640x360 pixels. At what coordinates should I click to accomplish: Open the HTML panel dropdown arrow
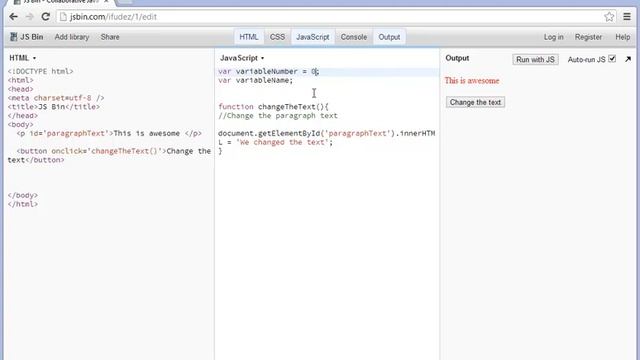[x=34, y=58]
